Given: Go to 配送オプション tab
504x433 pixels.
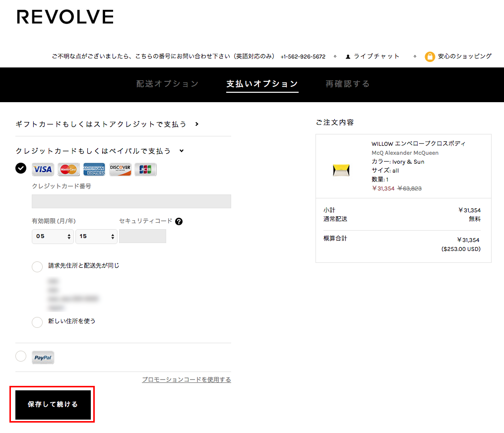Looking at the screenshot, I should 167,84.
